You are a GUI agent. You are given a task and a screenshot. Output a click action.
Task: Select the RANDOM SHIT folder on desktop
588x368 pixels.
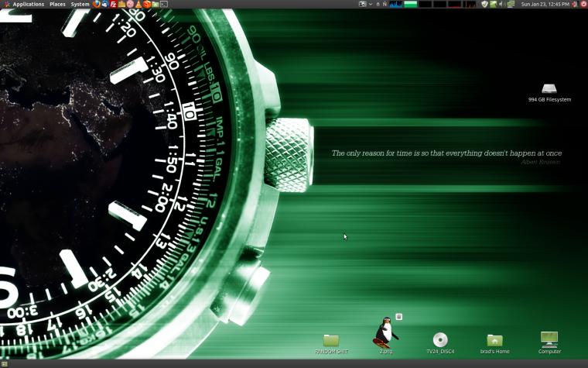coord(331,343)
